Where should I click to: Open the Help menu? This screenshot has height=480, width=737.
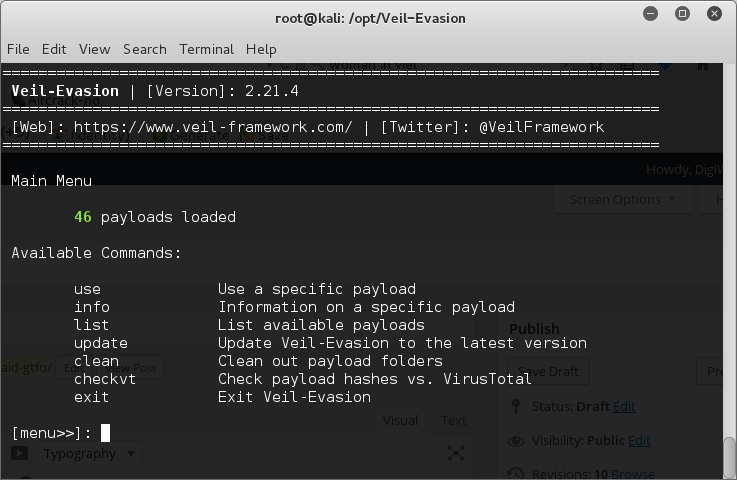pos(261,49)
